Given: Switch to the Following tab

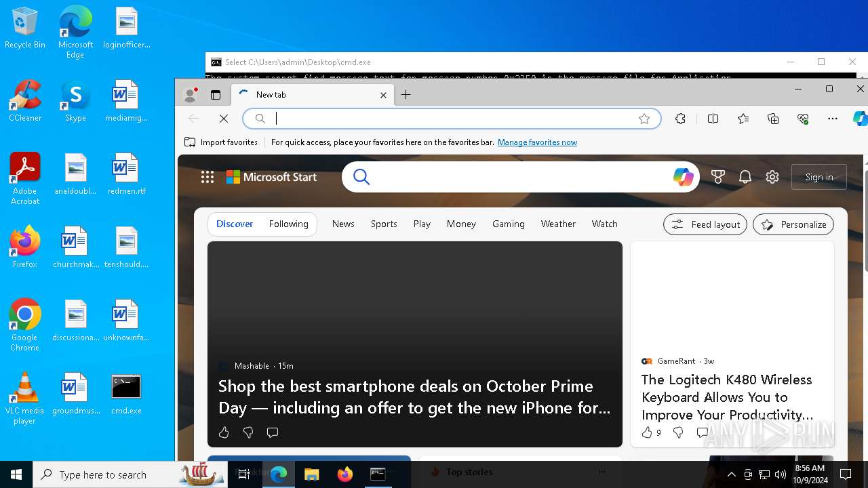Looking at the screenshot, I should [x=288, y=224].
